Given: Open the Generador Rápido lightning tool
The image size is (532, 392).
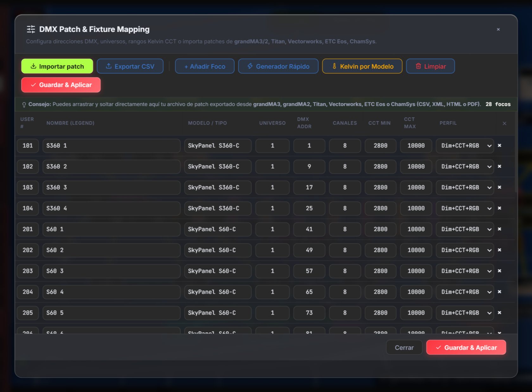Looking at the screenshot, I should 278,66.
